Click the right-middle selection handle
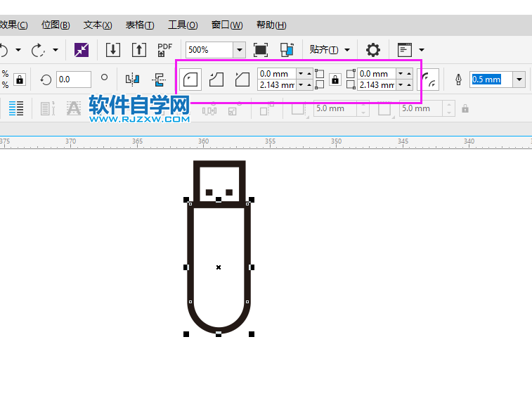The image size is (532, 394). [252, 267]
